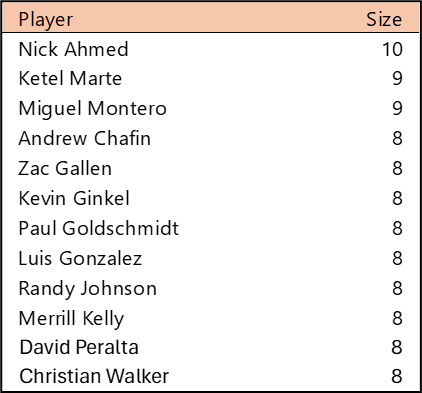The height and width of the screenshot is (393, 422).
Task: Click Nick Ahmed's size value 10
Action: click(392, 49)
